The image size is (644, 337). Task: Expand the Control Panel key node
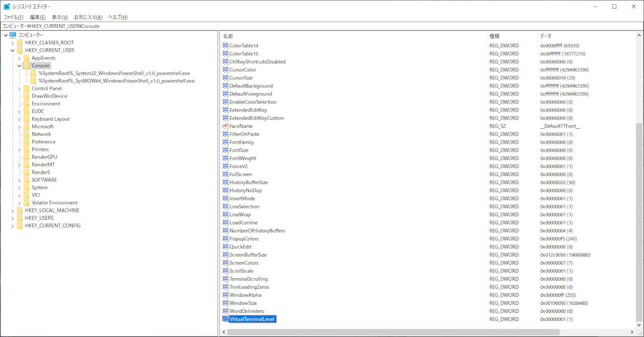point(19,89)
